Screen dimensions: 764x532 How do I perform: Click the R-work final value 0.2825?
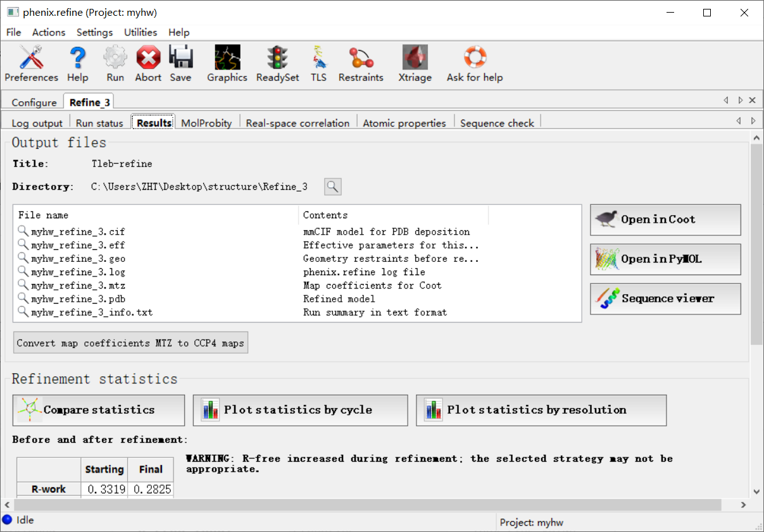click(x=151, y=490)
